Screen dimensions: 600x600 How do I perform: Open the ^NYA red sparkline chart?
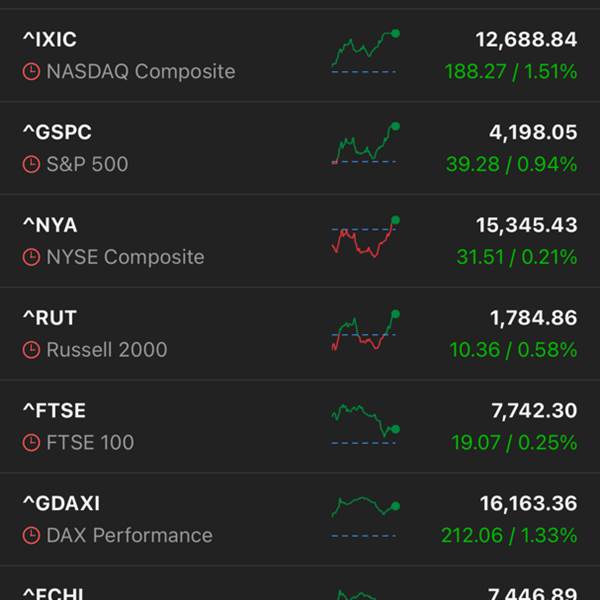click(x=365, y=236)
